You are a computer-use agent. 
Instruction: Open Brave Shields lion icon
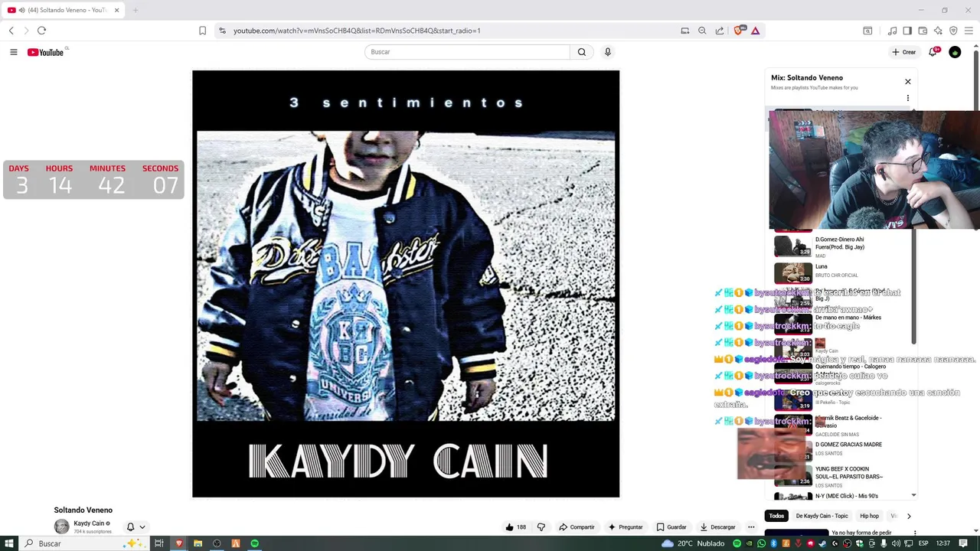(x=738, y=31)
